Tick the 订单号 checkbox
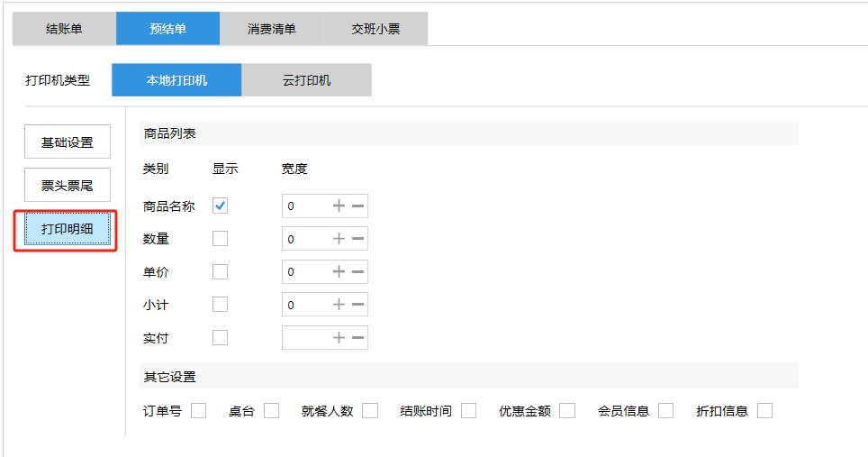 coord(198,411)
